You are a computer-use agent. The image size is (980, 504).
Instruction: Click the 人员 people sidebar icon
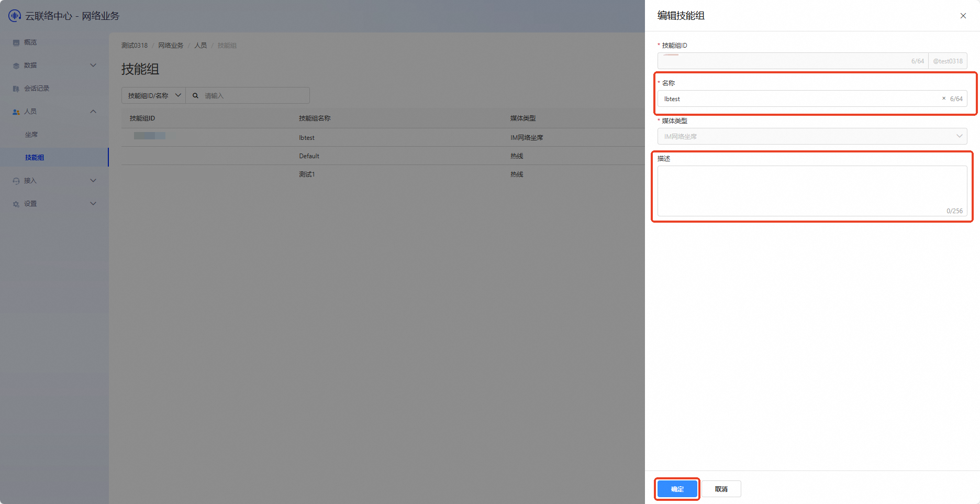coord(16,112)
